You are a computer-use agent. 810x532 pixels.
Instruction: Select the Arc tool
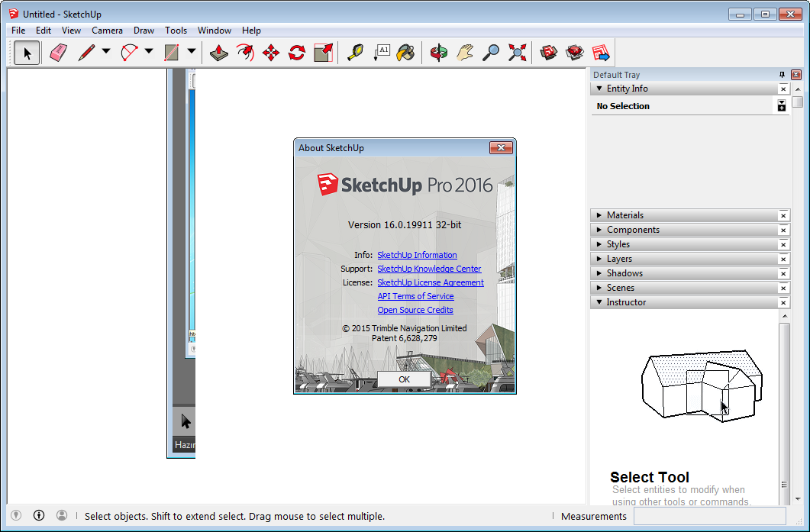coord(129,53)
